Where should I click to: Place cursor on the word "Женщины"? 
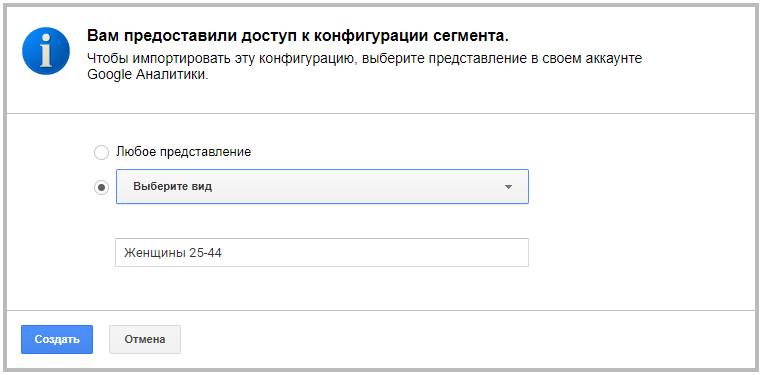[153, 253]
